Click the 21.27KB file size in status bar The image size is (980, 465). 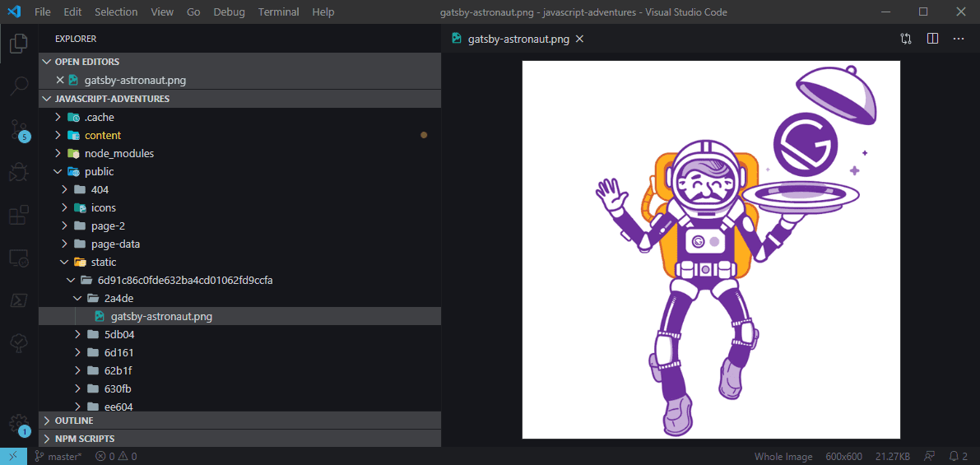[893, 456]
